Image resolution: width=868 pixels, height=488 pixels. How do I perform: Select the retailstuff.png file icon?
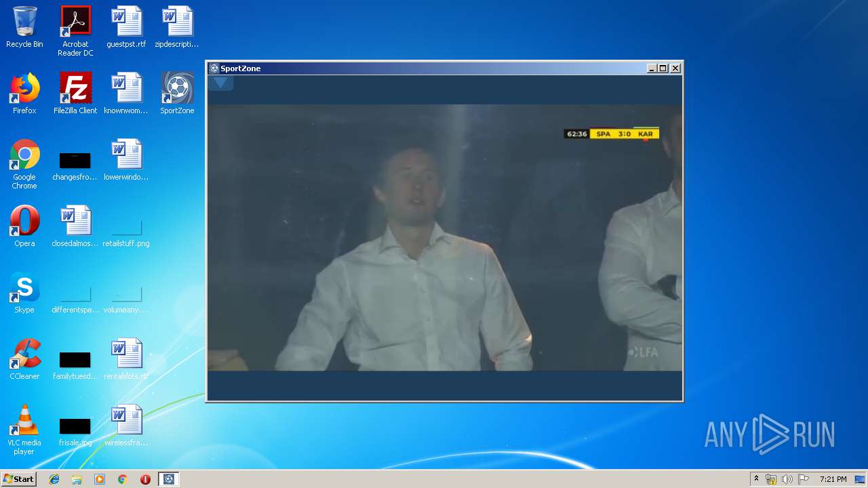pyautogui.click(x=126, y=234)
